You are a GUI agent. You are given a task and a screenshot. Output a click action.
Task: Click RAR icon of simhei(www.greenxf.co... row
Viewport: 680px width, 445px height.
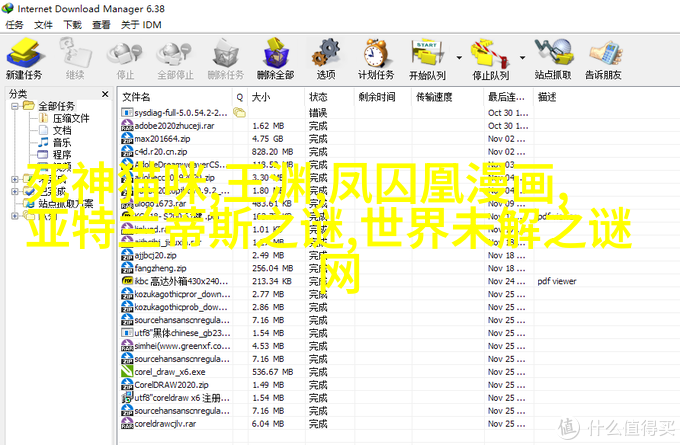pyautogui.click(x=127, y=346)
